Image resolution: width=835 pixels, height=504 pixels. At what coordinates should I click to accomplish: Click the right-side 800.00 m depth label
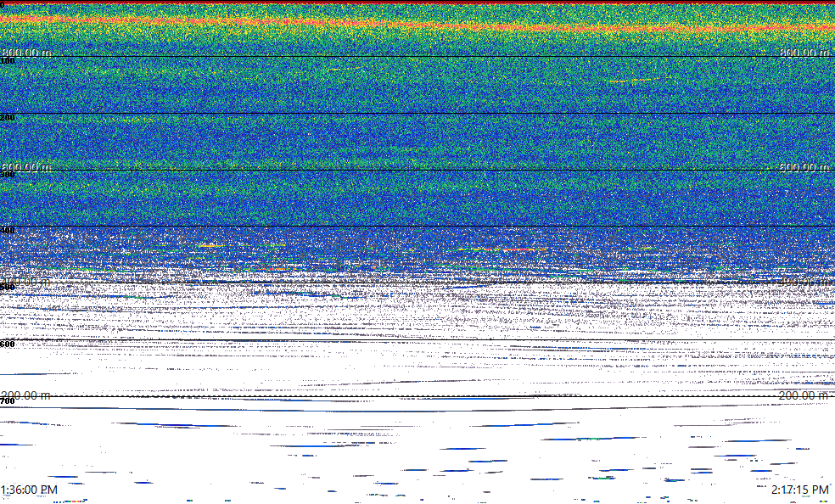pos(804,53)
